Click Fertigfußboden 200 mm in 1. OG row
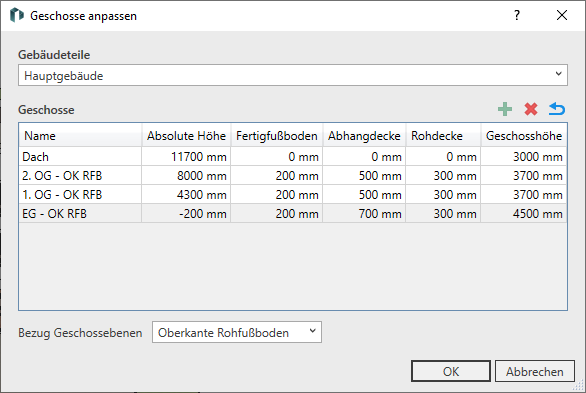The height and width of the screenshot is (393, 586). pos(277,195)
